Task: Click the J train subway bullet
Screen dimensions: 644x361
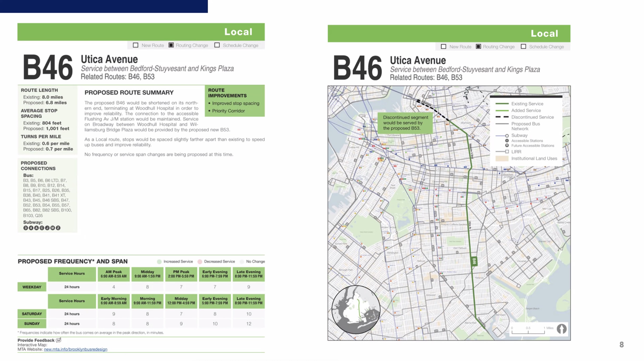Action: (x=47, y=228)
